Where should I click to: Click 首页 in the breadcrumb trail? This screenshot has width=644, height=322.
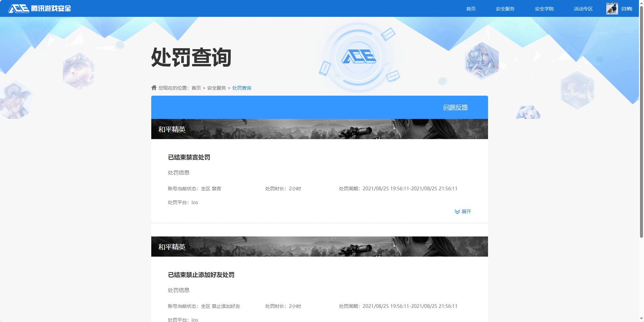coord(196,88)
